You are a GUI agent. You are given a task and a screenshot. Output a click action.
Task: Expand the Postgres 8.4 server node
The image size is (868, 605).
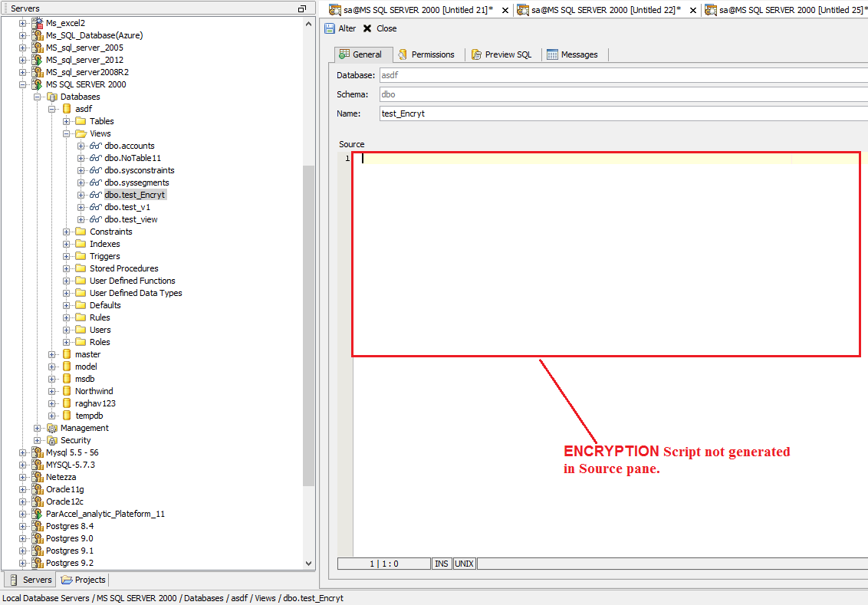23,526
